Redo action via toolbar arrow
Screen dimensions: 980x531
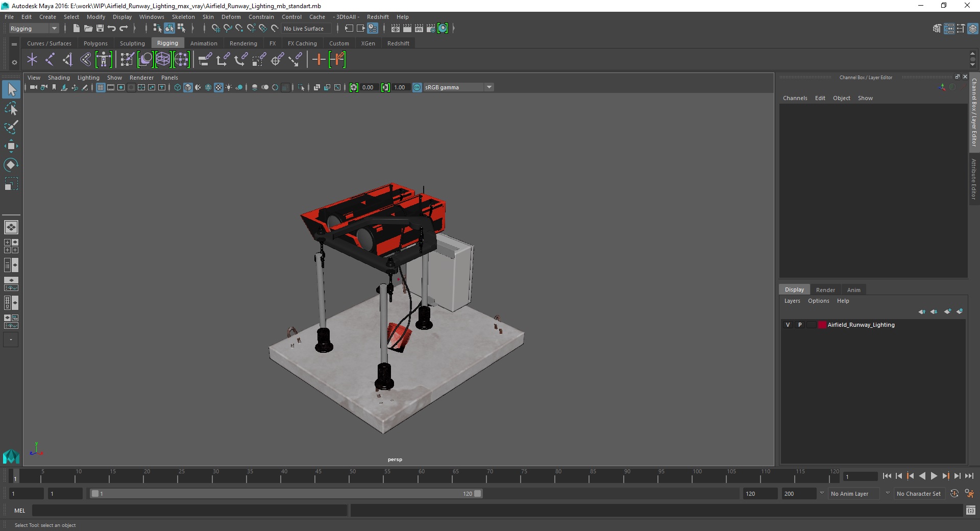click(124, 29)
